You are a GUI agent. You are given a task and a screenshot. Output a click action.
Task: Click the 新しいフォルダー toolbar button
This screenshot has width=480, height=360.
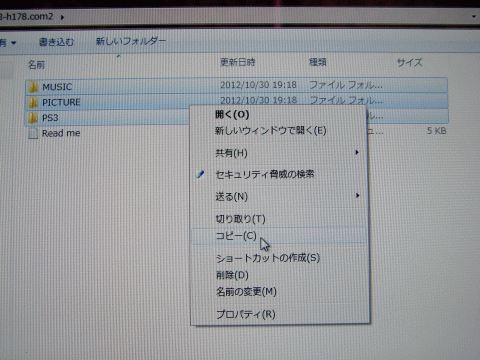pyautogui.click(x=131, y=41)
